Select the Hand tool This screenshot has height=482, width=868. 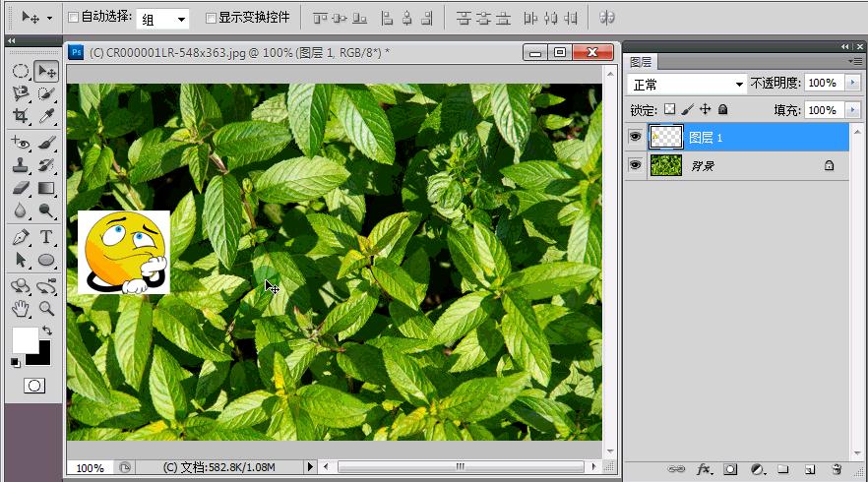coord(21,309)
